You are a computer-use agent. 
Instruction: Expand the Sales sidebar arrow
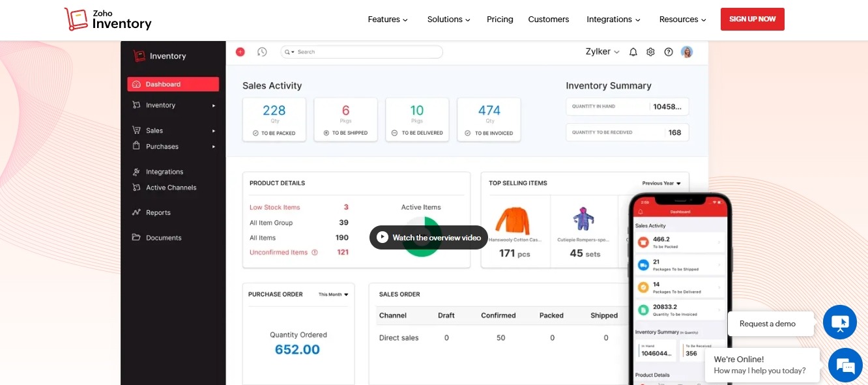pos(214,131)
